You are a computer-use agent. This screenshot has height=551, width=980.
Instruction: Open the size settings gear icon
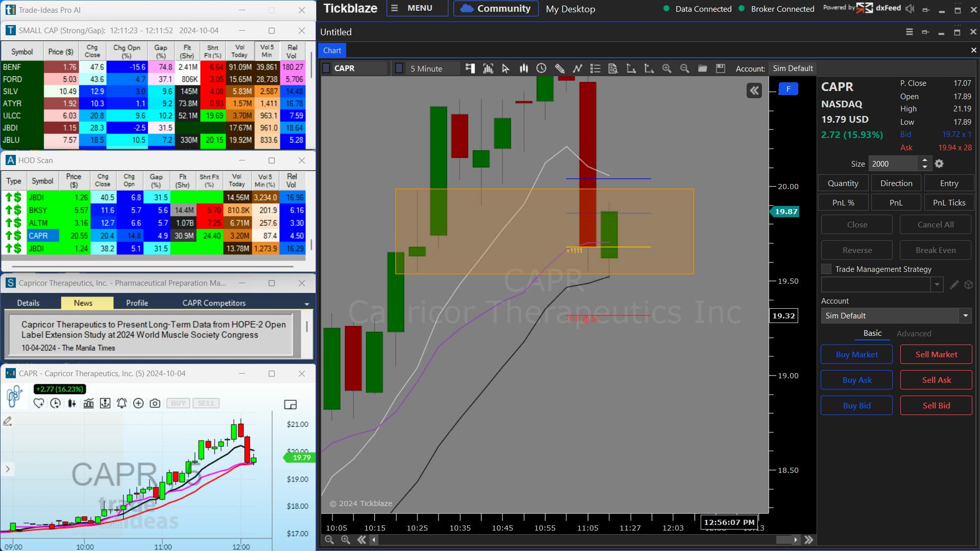pyautogui.click(x=939, y=164)
